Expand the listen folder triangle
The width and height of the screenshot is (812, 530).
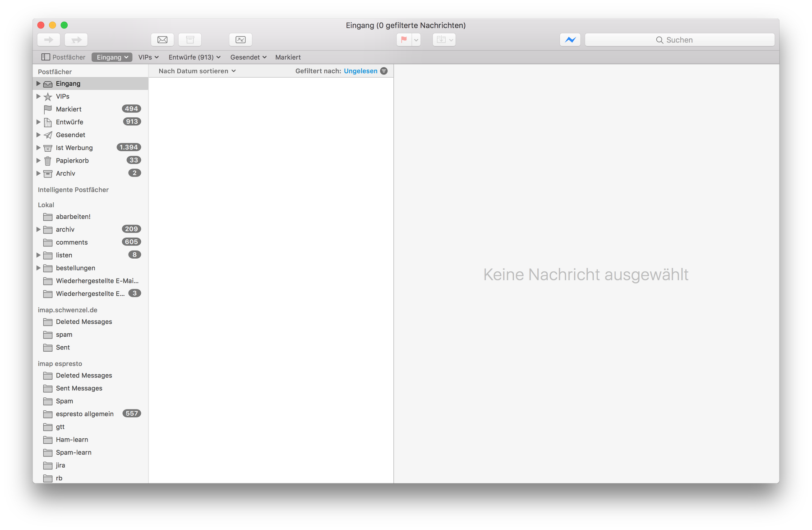[x=38, y=255]
